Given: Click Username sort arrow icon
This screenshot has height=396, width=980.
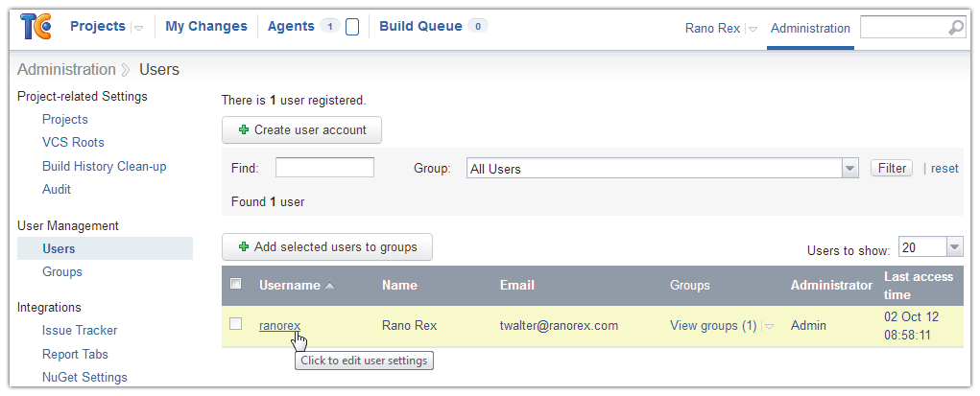Looking at the screenshot, I should pos(330,286).
